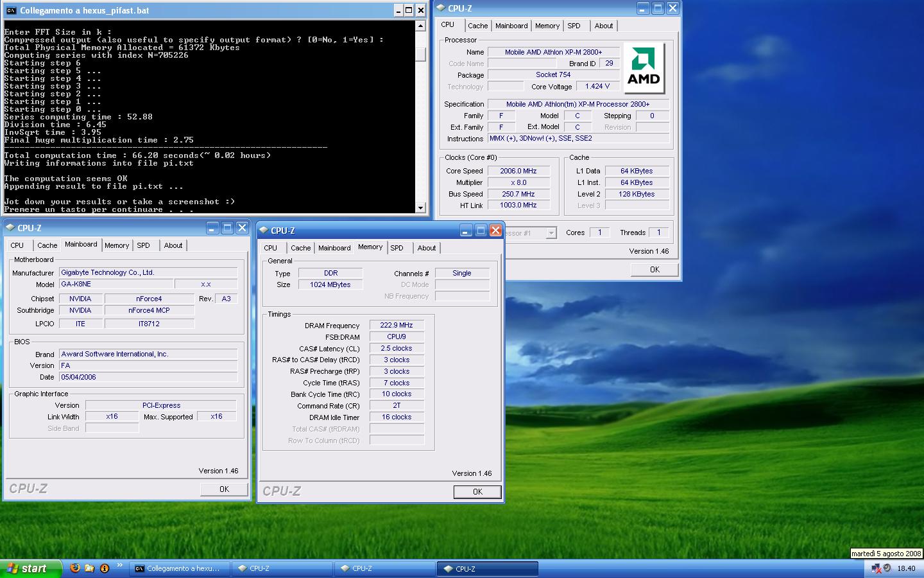
Task: Click the Core Speed 2006.0 MHz field
Action: click(x=518, y=171)
